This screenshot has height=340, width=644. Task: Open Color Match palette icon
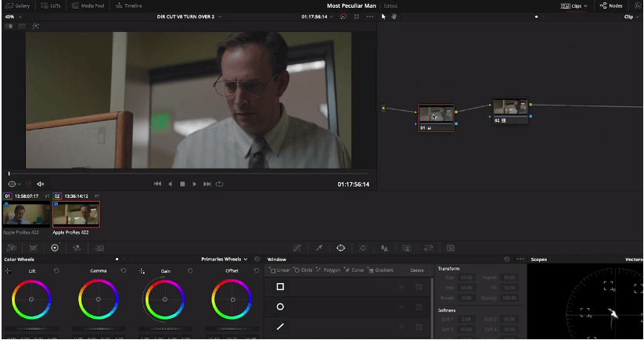[x=34, y=248]
